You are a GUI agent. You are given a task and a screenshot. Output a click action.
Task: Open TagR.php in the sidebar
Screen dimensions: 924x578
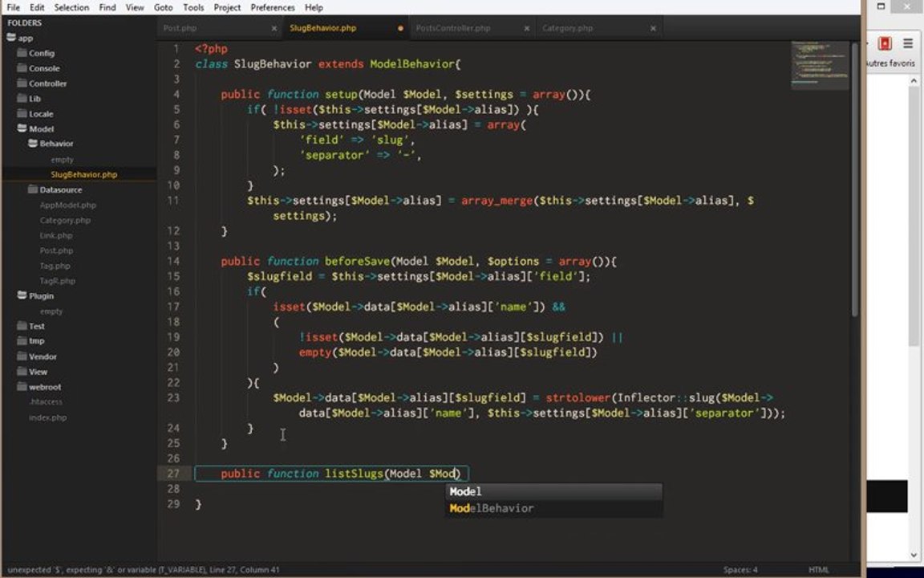pyautogui.click(x=57, y=281)
